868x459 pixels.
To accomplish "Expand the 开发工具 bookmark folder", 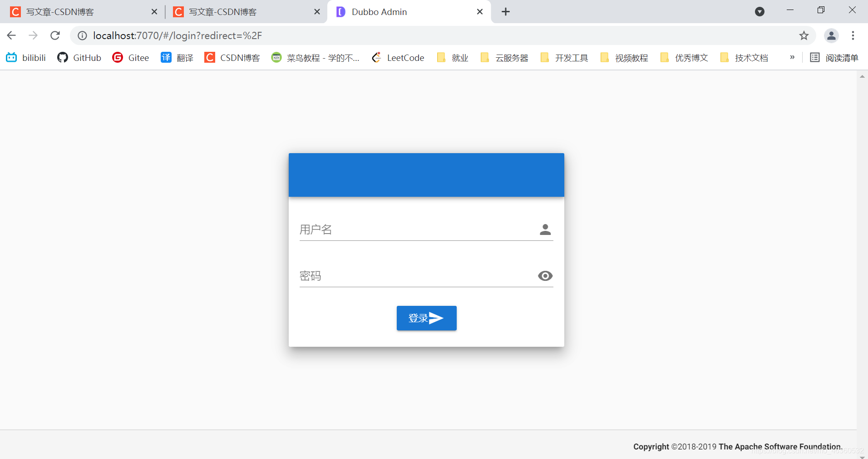I will tap(564, 58).
